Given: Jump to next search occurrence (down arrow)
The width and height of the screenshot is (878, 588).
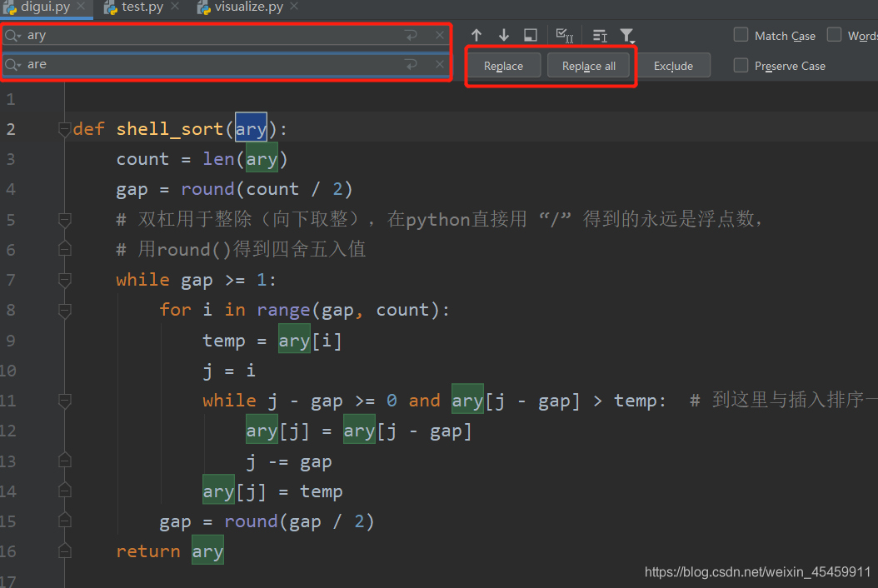Looking at the screenshot, I should [504, 35].
